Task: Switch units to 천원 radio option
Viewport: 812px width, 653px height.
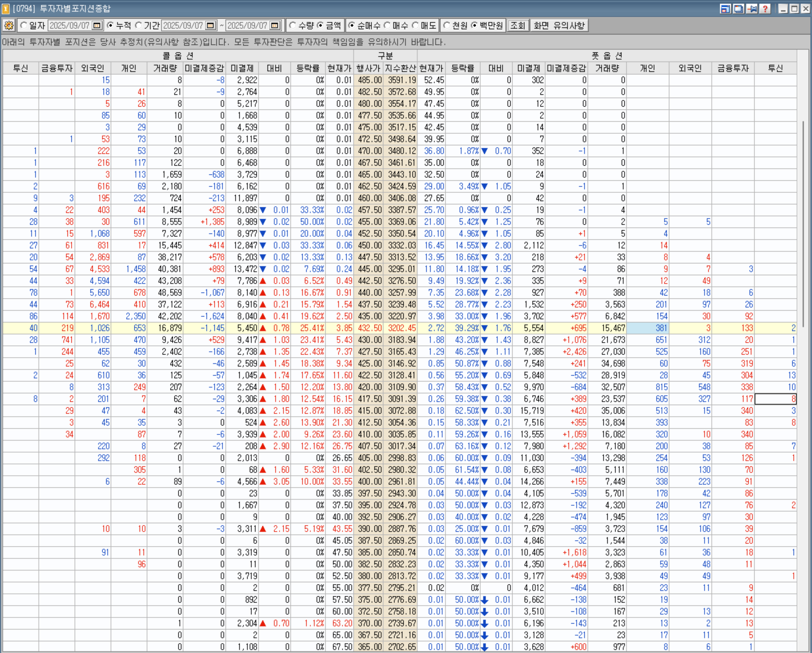Action: [446, 26]
